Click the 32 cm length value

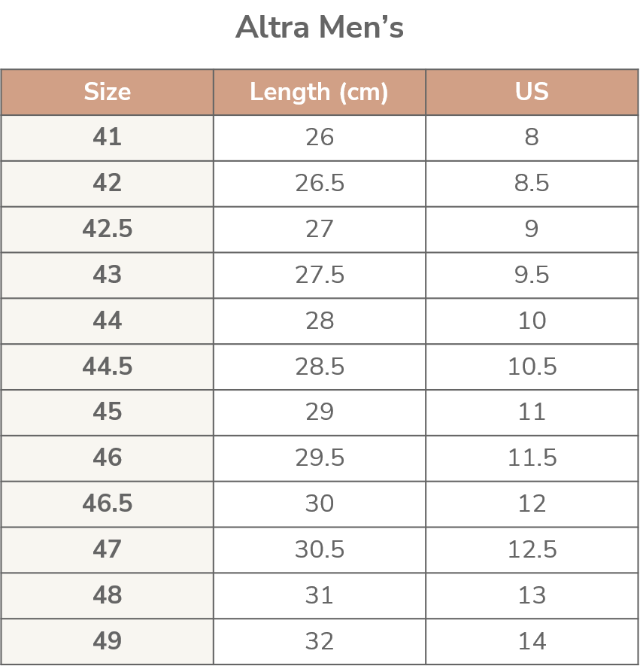click(x=319, y=641)
